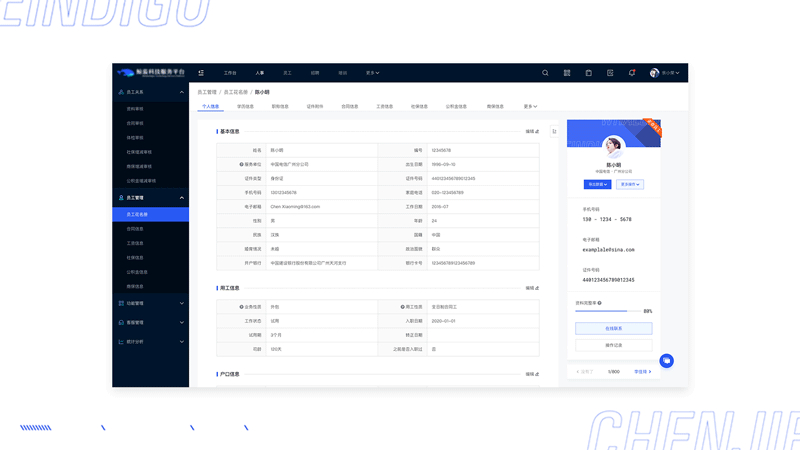The height and width of the screenshot is (450, 800).
Task: Switch to the 学历信息 tab
Action: tap(245, 106)
